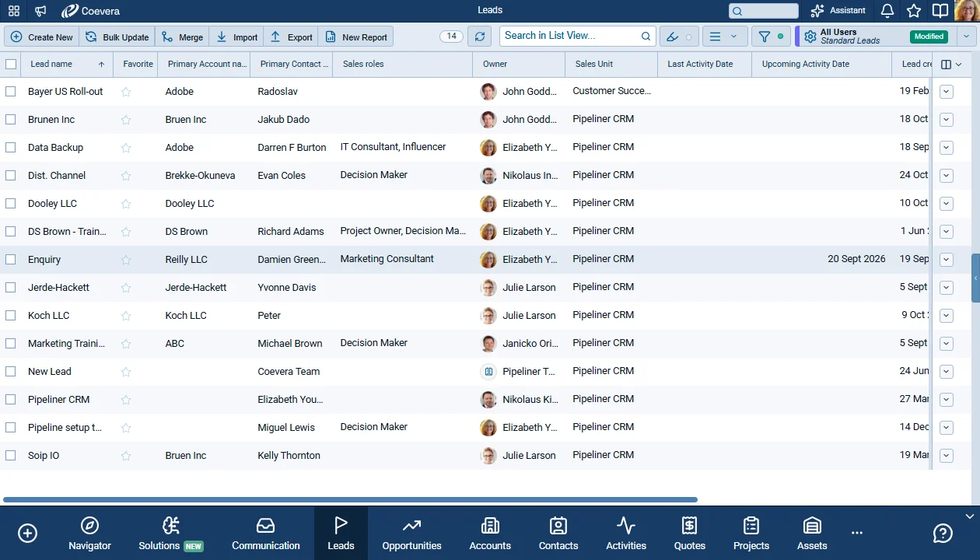Image resolution: width=980 pixels, height=560 pixels.
Task: Open the notifications bell
Action: (x=887, y=11)
